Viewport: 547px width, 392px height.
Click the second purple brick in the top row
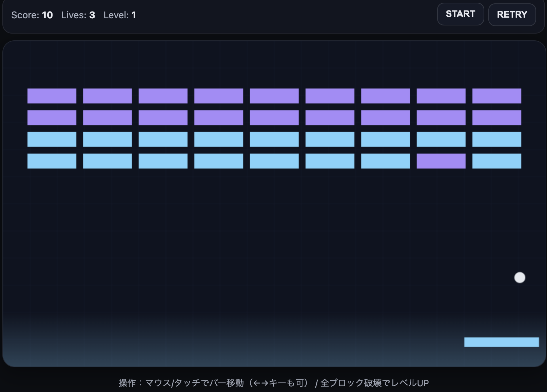pyautogui.click(x=108, y=96)
